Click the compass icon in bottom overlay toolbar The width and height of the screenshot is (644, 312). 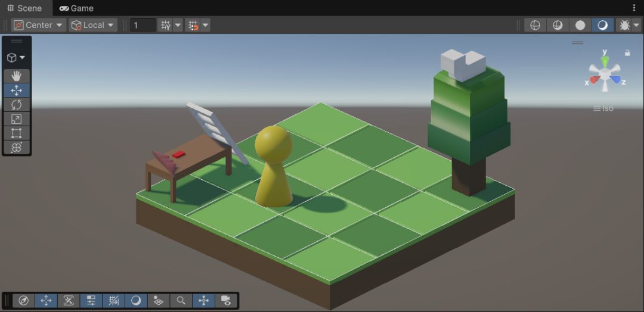(23, 301)
